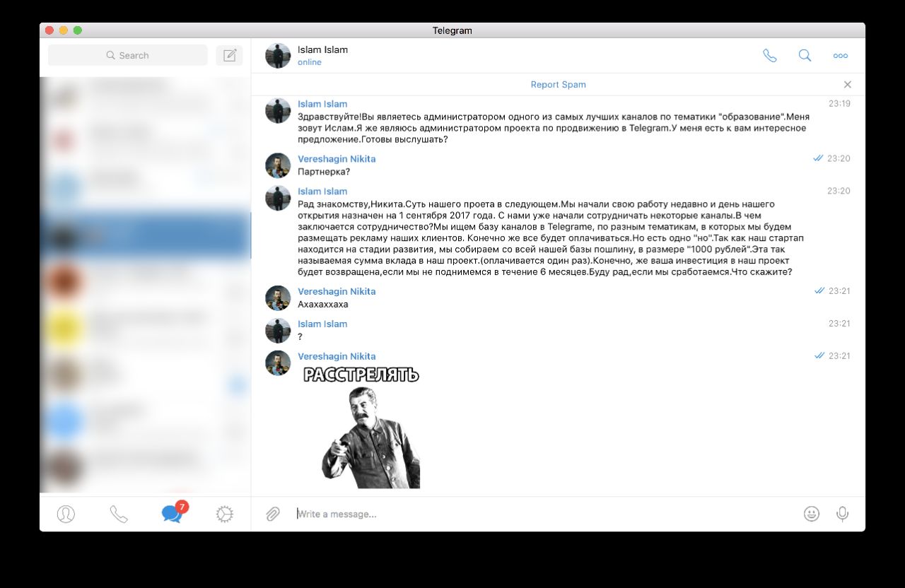The image size is (905, 588).
Task: Switch to the Calls tab
Action: 119,514
